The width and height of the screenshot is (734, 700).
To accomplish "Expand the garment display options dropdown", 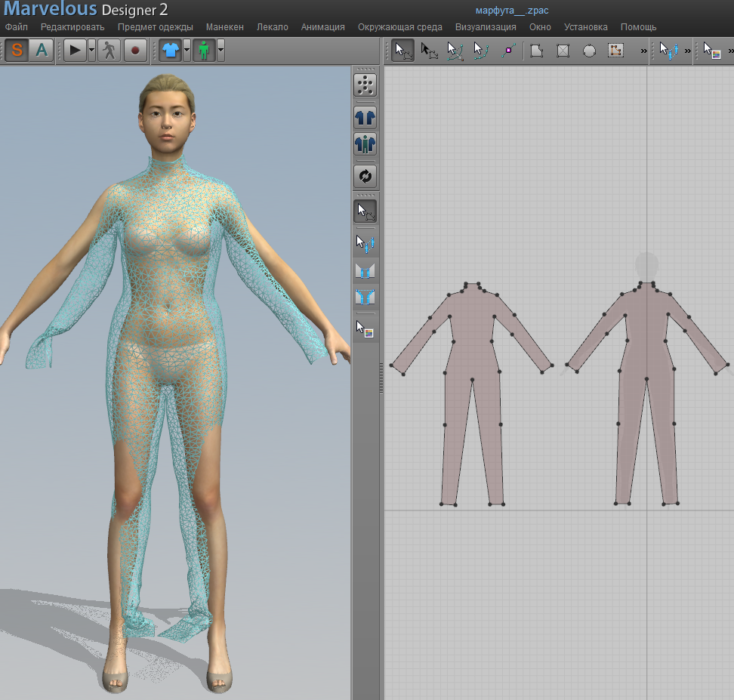I will pos(187,51).
